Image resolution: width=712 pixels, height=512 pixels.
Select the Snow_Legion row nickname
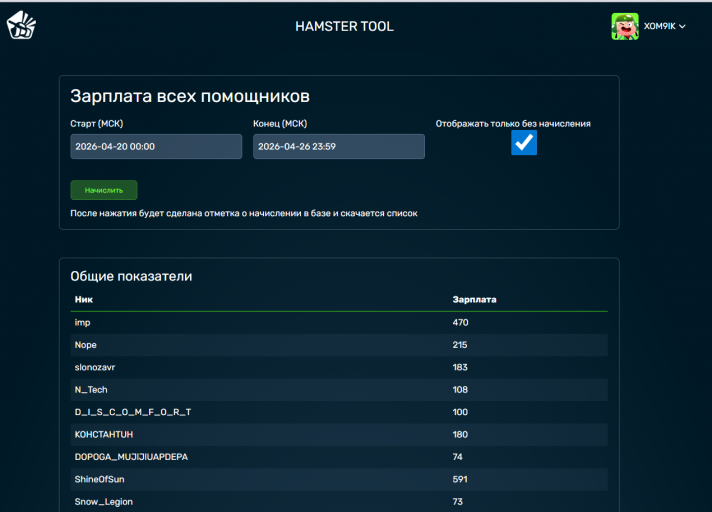click(x=104, y=502)
